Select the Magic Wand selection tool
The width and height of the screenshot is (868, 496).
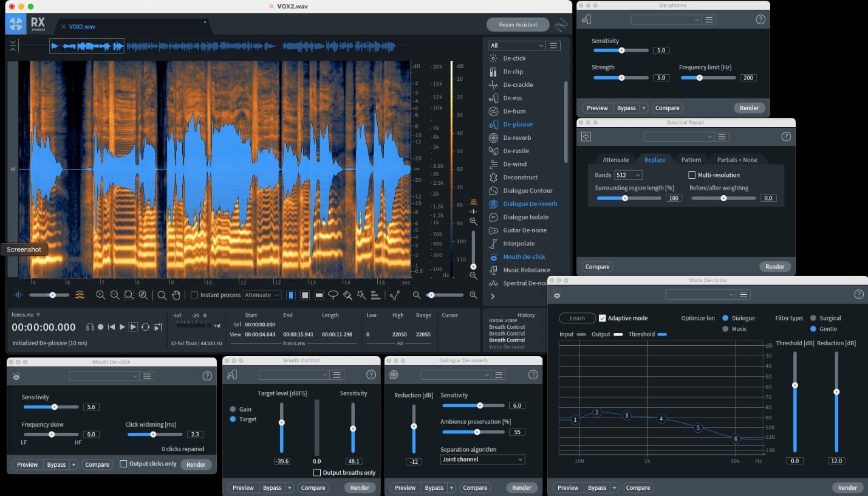pyautogui.click(x=361, y=295)
